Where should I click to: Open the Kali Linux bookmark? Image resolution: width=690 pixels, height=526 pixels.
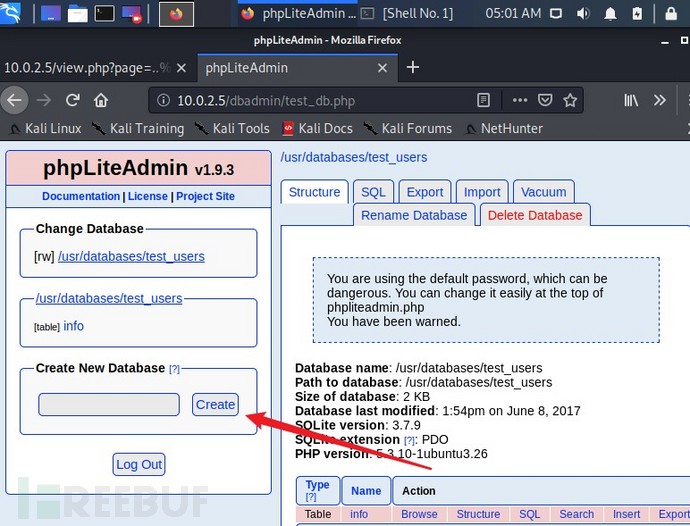tap(45, 128)
